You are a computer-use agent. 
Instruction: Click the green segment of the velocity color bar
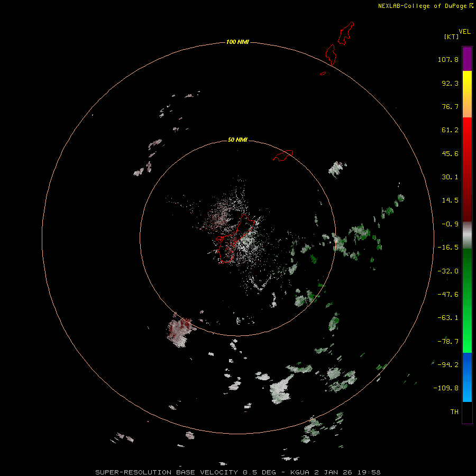(x=467, y=300)
